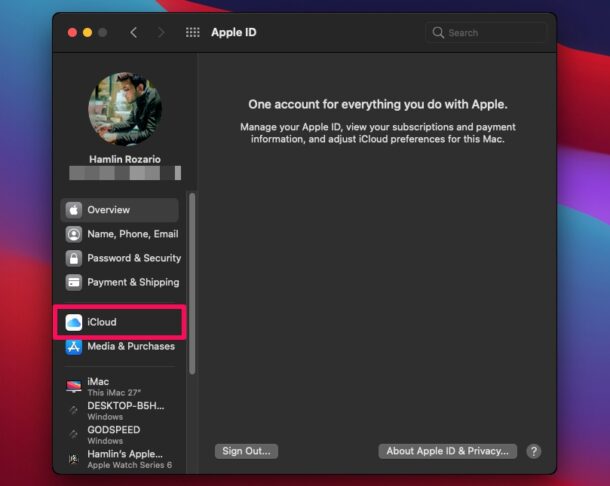Click the Apple logo Overview icon
Screen dimensions: 610x486
(74, 210)
